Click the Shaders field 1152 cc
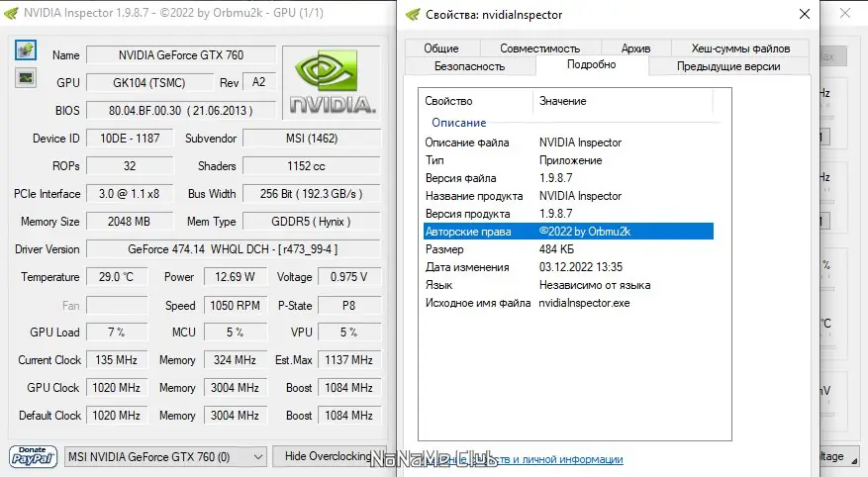 (312, 166)
